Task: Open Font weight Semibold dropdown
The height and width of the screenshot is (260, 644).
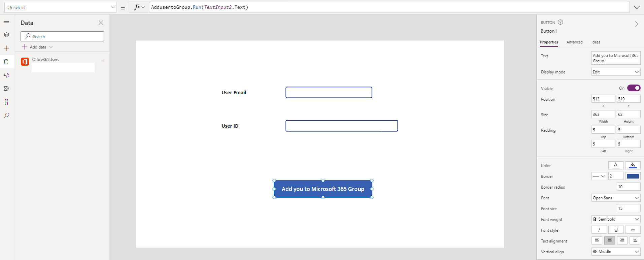Action: click(616, 219)
